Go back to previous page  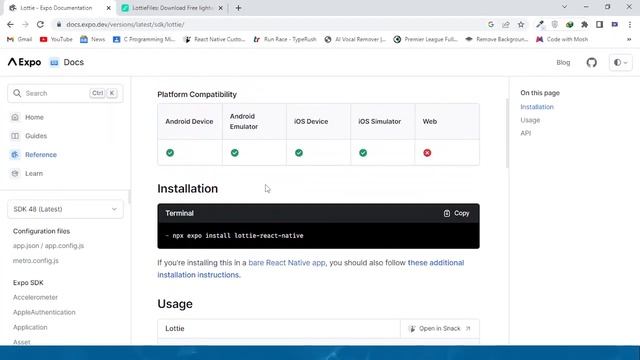pos(10,24)
